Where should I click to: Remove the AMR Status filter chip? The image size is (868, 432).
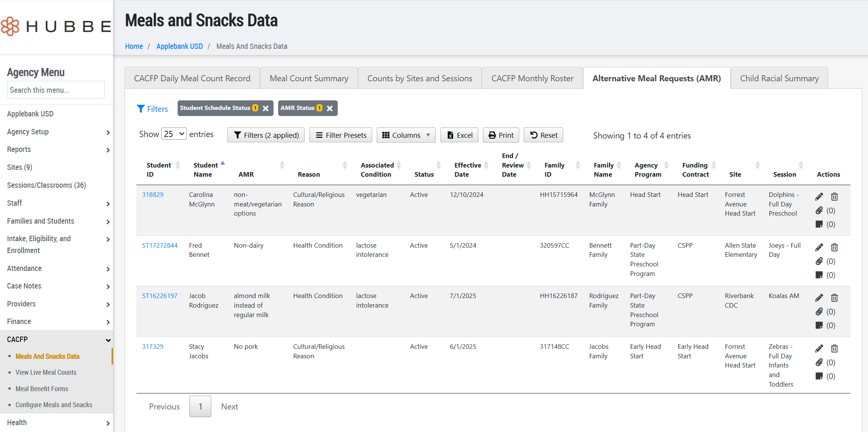[x=330, y=108]
